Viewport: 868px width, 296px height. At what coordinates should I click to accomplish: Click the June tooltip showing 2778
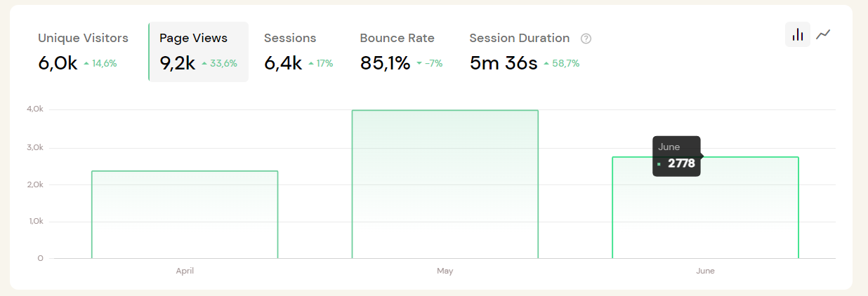pos(676,156)
